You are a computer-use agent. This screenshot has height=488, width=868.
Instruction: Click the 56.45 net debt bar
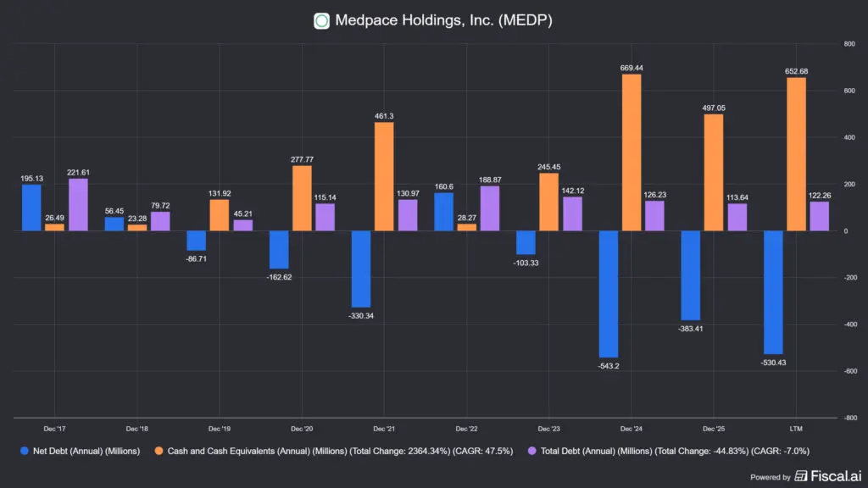coord(114,224)
